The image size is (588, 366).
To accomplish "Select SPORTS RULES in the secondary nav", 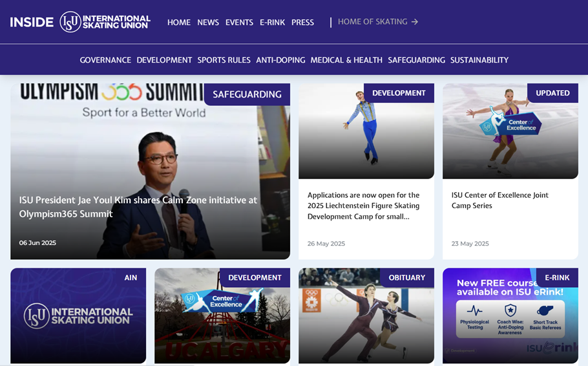I will pos(224,60).
